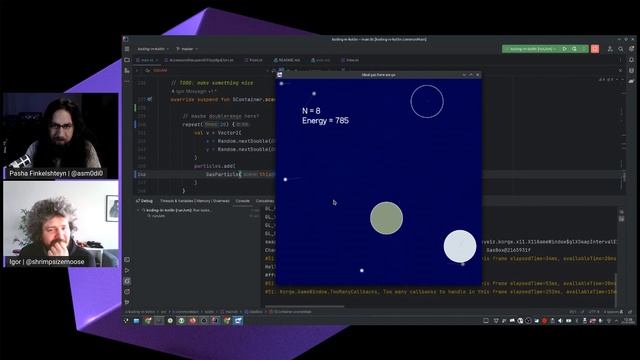The height and width of the screenshot is (360, 640).
Task: Select the Debug tool window tab
Action: 144,201
